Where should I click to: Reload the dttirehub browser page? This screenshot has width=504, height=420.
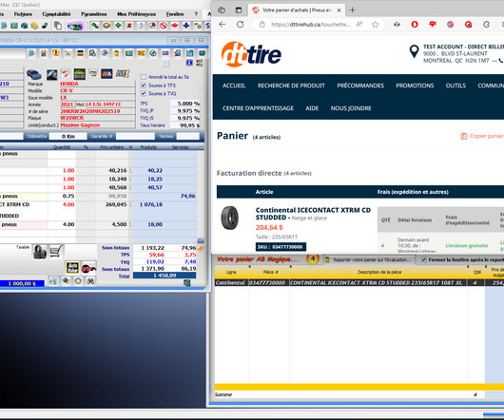(x=240, y=25)
